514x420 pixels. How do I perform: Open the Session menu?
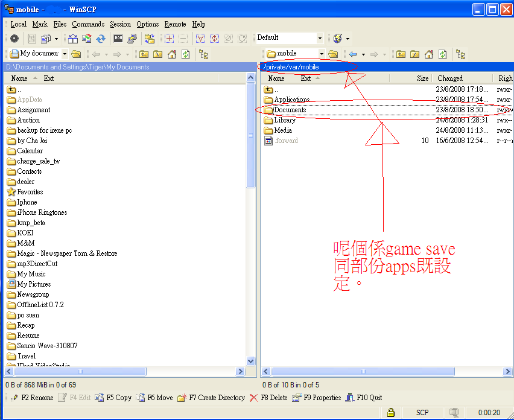[120, 24]
